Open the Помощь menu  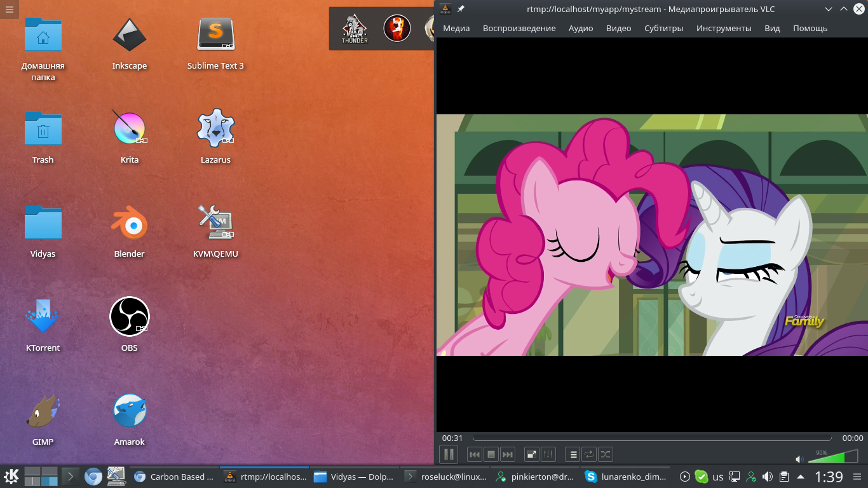[x=810, y=28]
